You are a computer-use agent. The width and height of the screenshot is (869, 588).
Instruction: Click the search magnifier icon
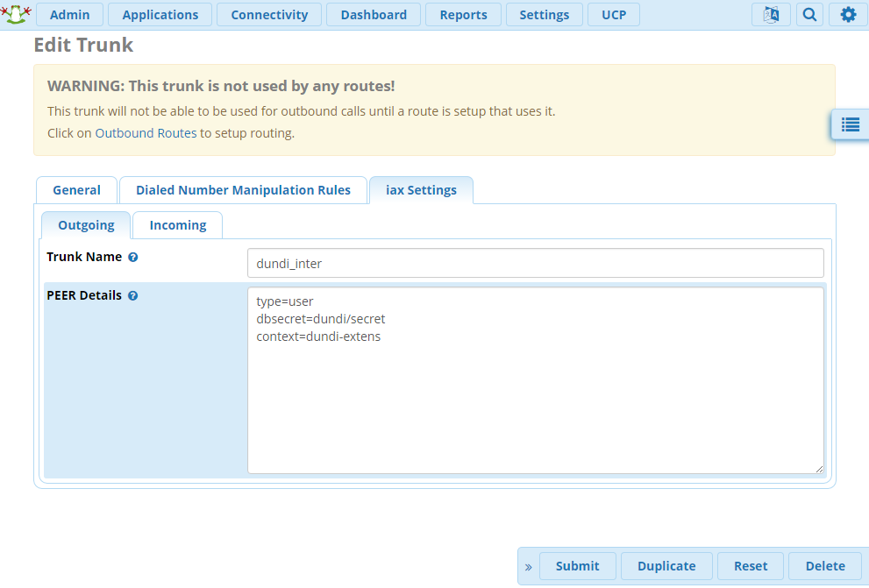coord(808,14)
